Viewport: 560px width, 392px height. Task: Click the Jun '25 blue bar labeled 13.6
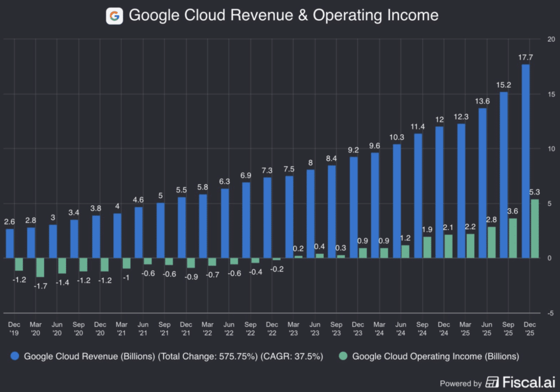[482, 183]
